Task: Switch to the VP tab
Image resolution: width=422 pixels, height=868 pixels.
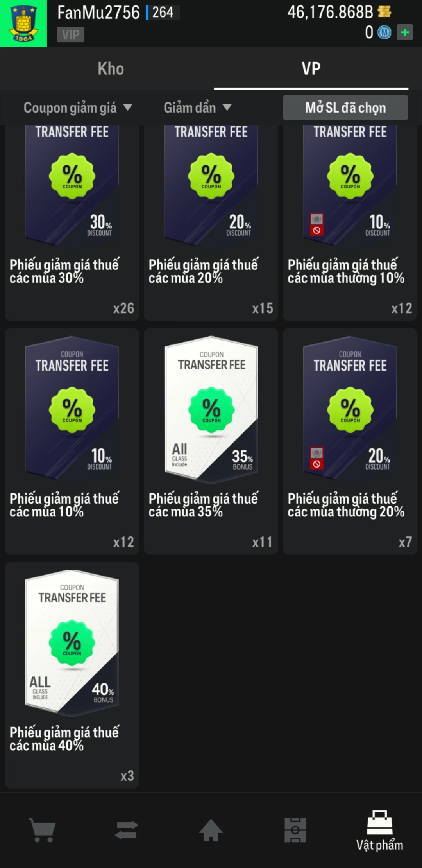Action: pos(311,68)
